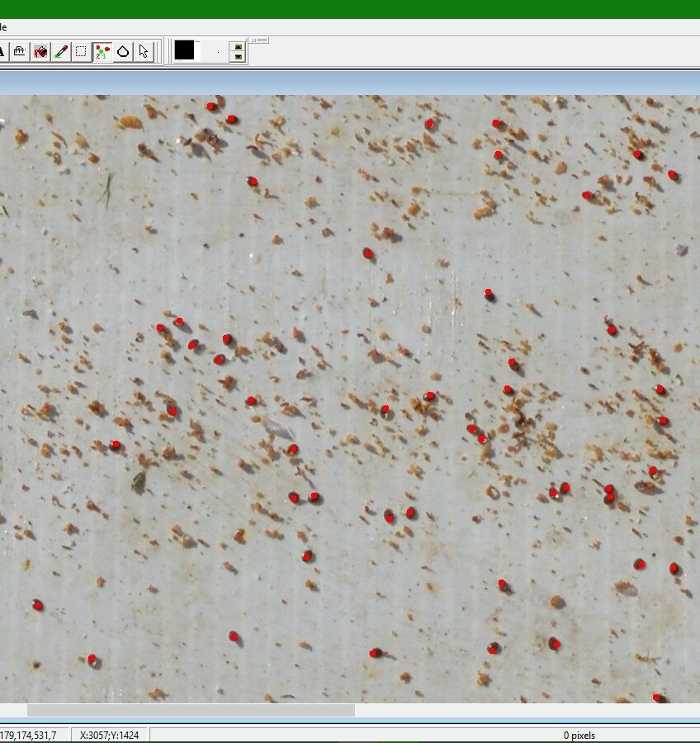The image size is (700, 743).
Task: Click the 179,174,531,7 status bar values
Action: [29, 735]
